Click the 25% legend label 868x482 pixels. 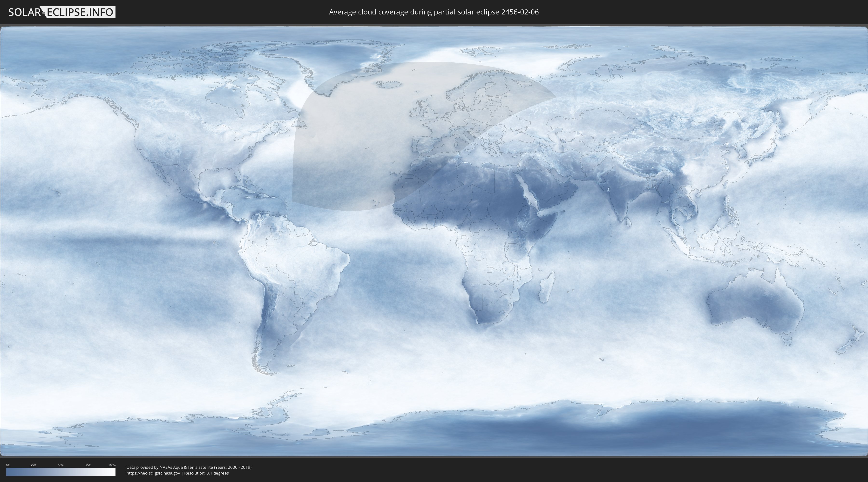(33, 465)
